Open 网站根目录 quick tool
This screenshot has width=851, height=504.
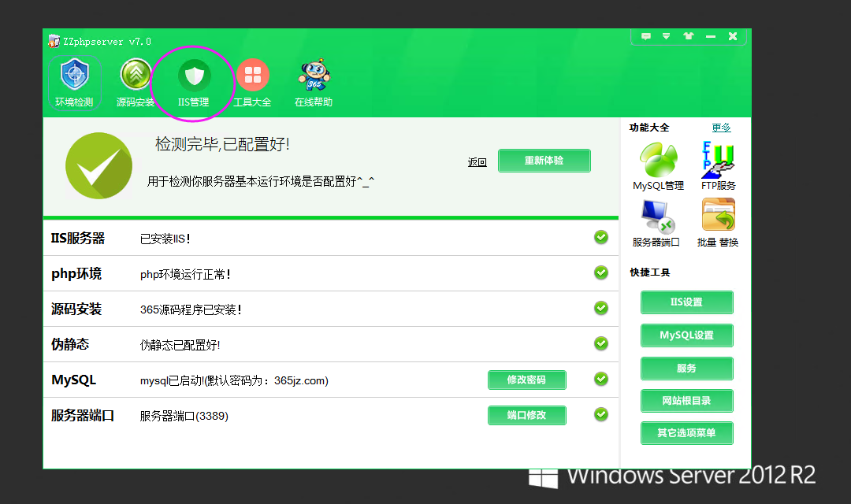687,401
